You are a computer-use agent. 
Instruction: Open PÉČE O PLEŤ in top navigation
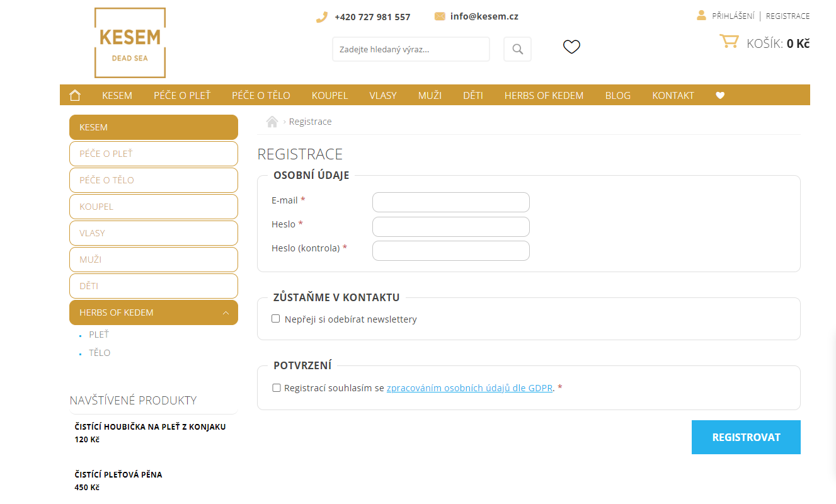coord(182,96)
